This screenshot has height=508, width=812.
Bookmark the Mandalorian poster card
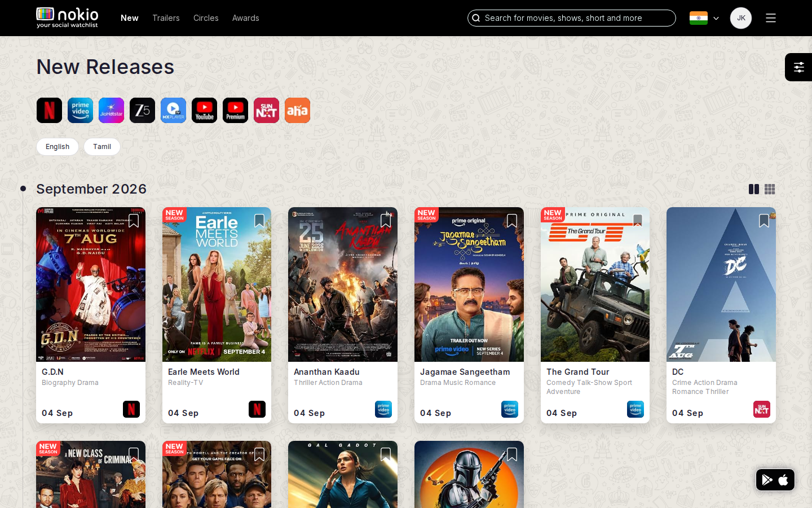point(512,454)
